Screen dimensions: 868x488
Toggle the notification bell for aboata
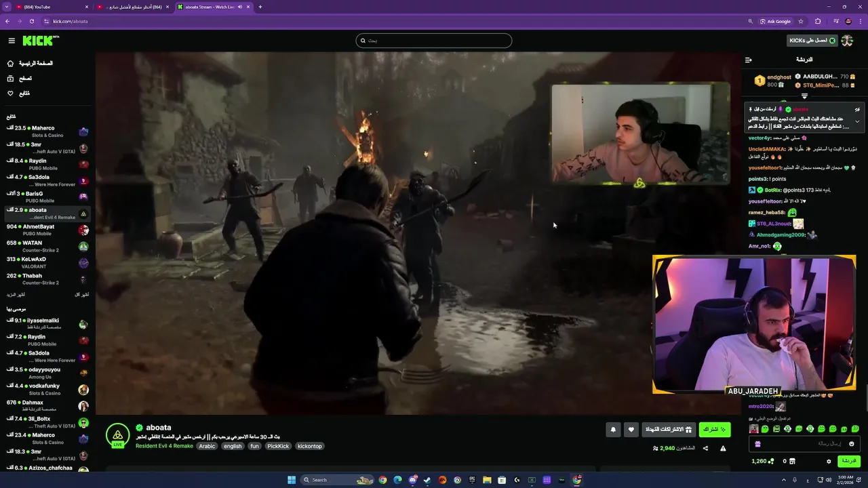point(613,430)
